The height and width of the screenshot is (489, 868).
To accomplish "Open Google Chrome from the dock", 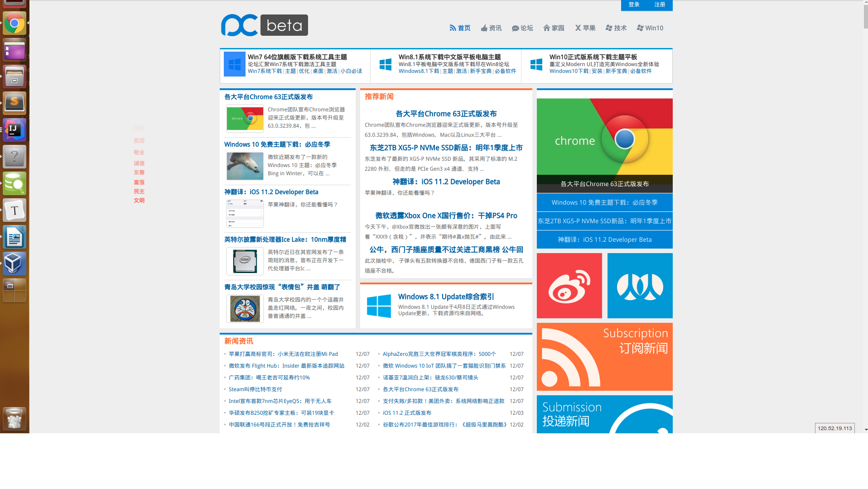I will [x=14, y=23].
